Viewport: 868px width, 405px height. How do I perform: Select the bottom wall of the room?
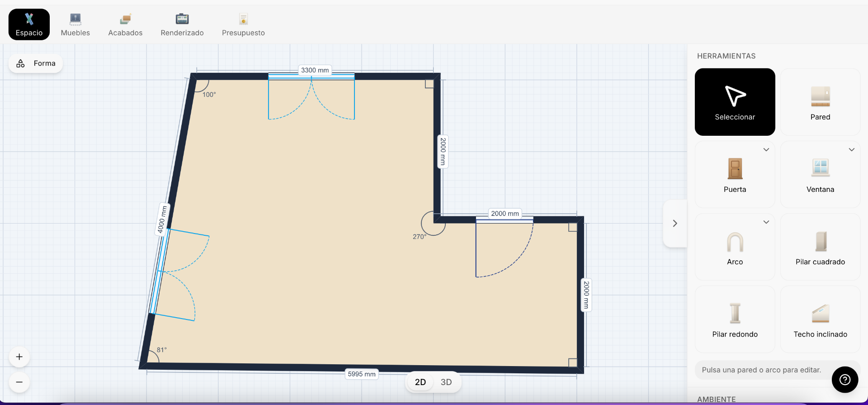[x=362, y=367]
